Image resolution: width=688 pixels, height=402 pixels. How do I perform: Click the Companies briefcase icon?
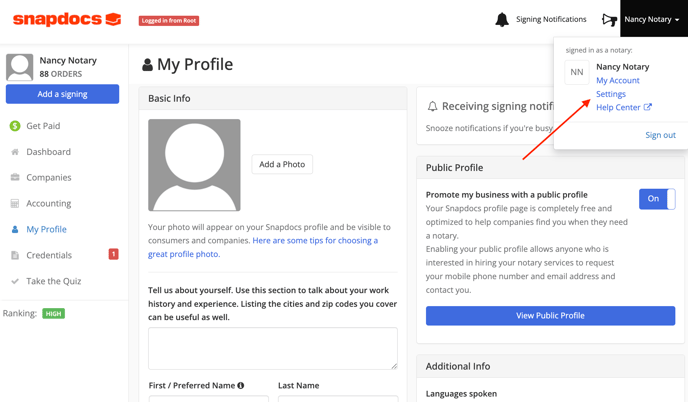[x=15, y=178]
